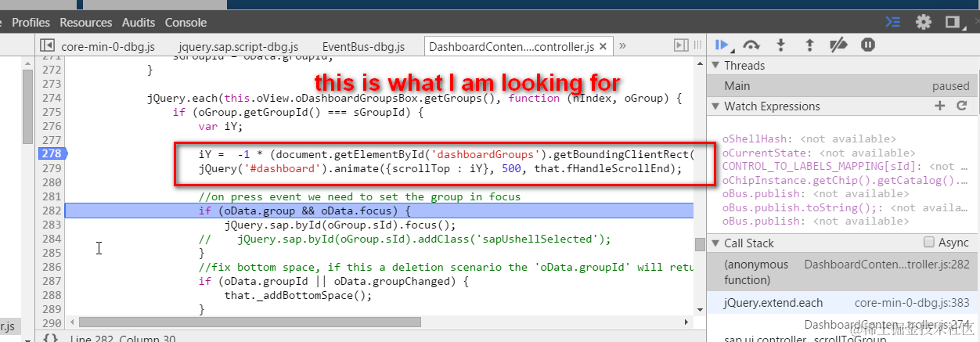The height and width of the screenshot is (342, 980).
Task: Click the code editor's vertical scrollbar thumb
Action: [699, 244]
